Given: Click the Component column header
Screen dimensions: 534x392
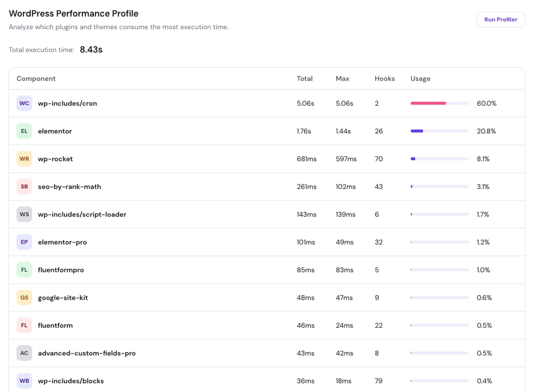Looking at the screenshot, I should (36, 79).
